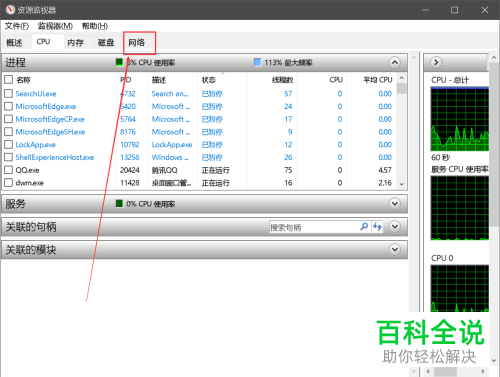Select the dwm.exe process name
500x377 pixels.
click(x=30, y=183)
